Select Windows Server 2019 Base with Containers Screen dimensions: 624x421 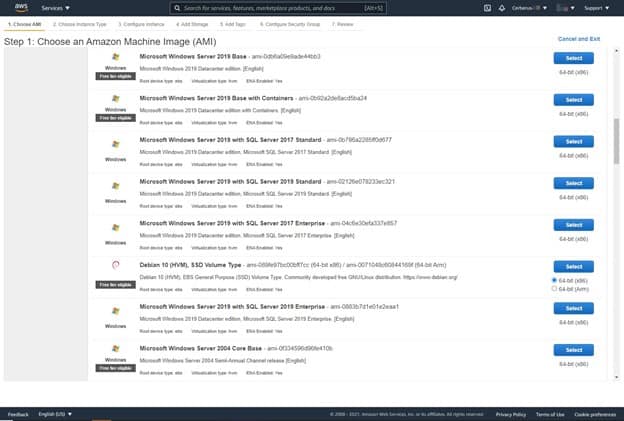pyautogui.click(x=573, y=100)
